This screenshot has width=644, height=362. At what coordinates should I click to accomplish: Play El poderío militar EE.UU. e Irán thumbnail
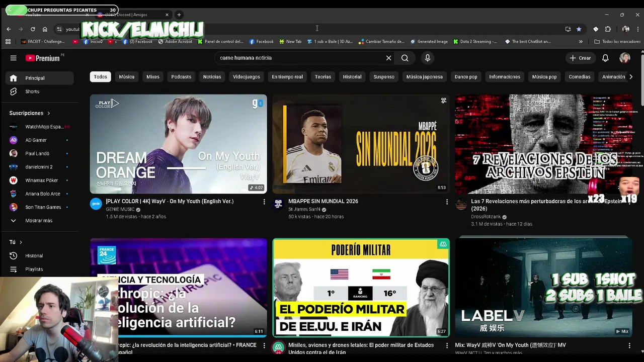click(x=361, y=287)
